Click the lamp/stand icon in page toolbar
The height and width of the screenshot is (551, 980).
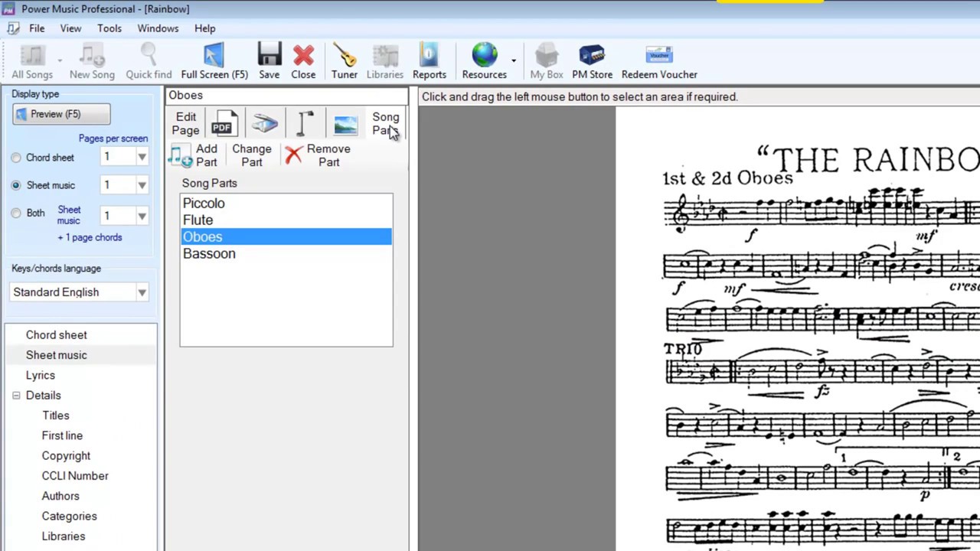tap(305, 123)
